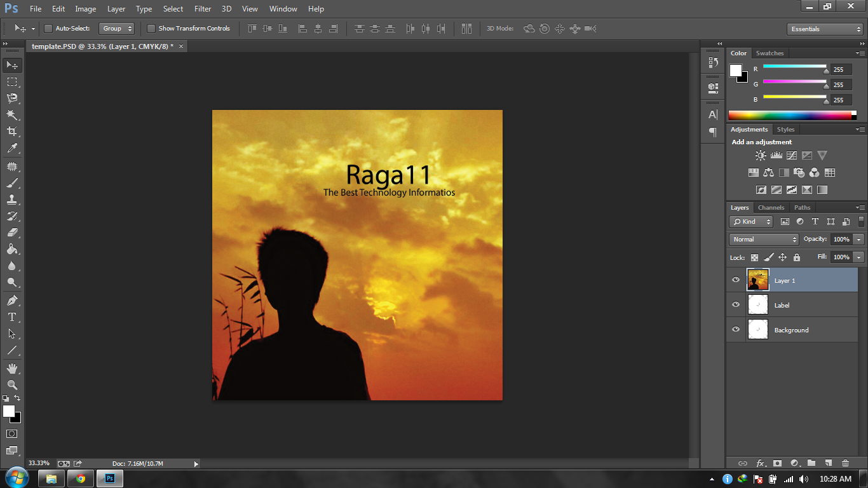Screen dimensions: 868x488
Task: Click the Layer 1 thumbnail
Action: 757,280
